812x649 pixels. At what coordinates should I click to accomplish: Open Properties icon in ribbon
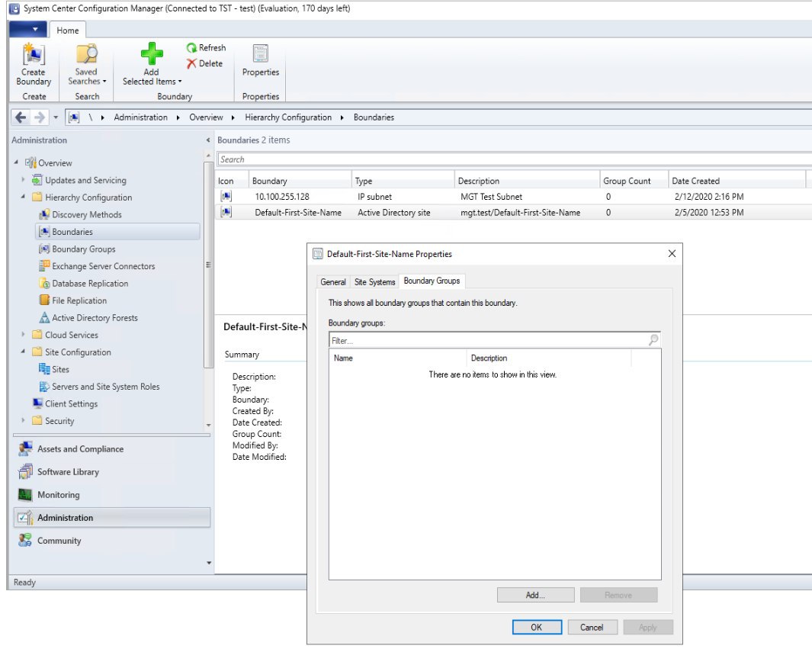click(261, 54)
